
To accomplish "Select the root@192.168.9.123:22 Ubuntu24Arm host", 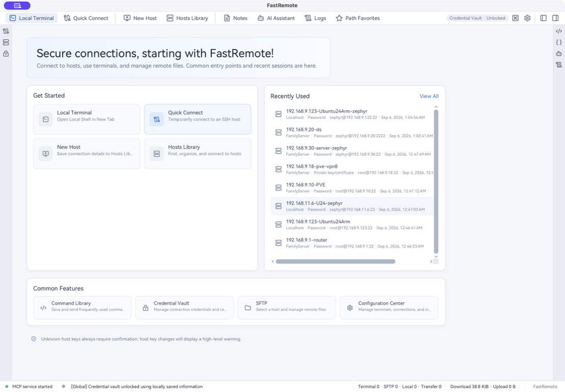I will 352,225.
